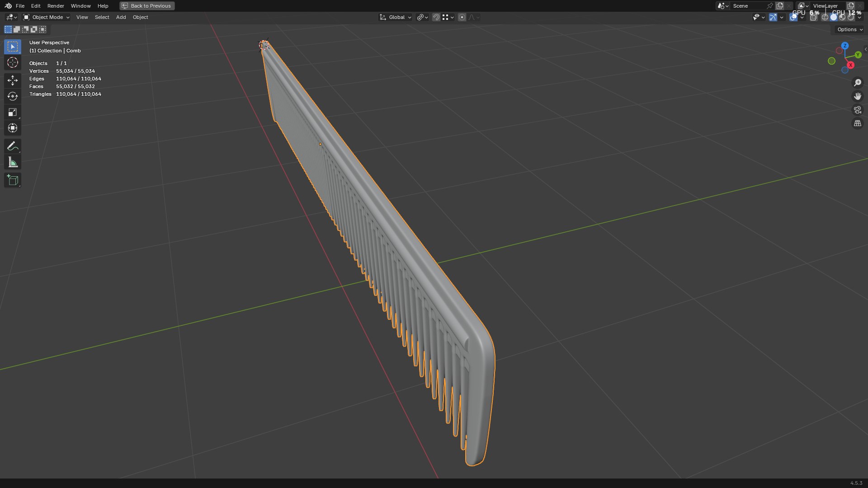Open the viewport Select menu
The width and height of the screenshot is (868, 488).
(102, 17)
